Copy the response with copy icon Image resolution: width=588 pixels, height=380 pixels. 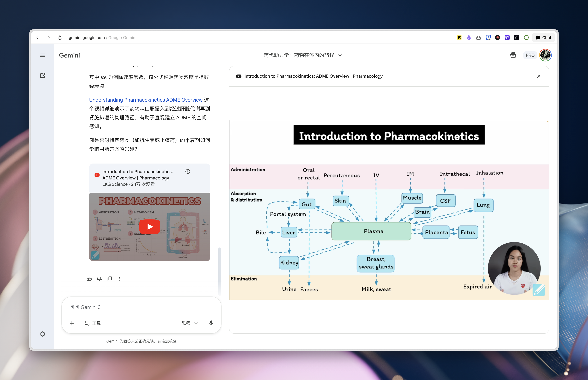point(110,279)
